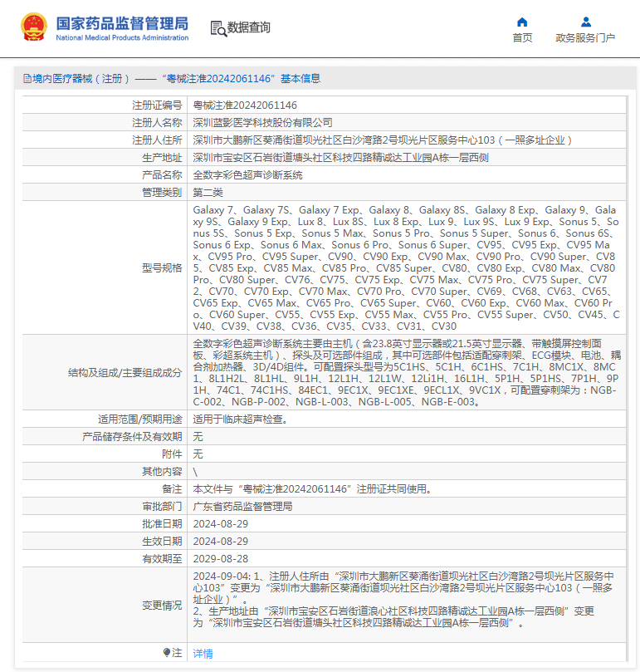Click the structure description starting 全数字彩色超声诊断系统主要由主机
640x672 pixels.
(407, 372)
